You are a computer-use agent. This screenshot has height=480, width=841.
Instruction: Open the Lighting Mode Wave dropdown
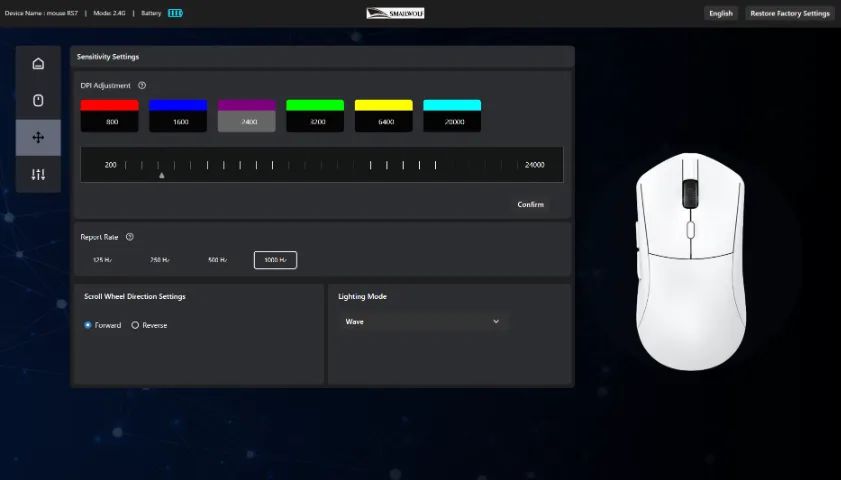pos(423,321)
